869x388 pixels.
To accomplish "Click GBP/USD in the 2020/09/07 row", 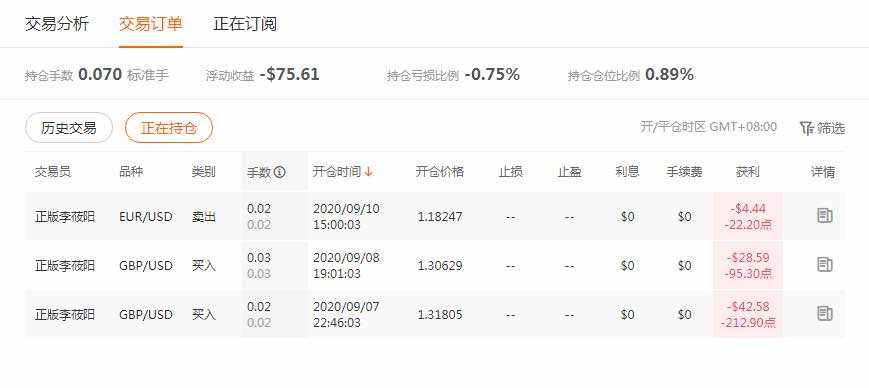I will tap(146, 314).
